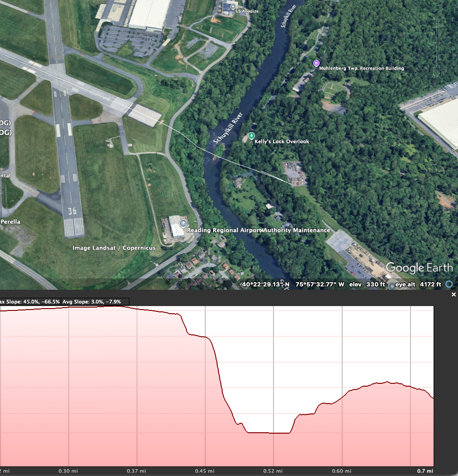Select Muhlenberg Twp. Recreation Building purple marker

pyautogui.click(x=316, y=63)
